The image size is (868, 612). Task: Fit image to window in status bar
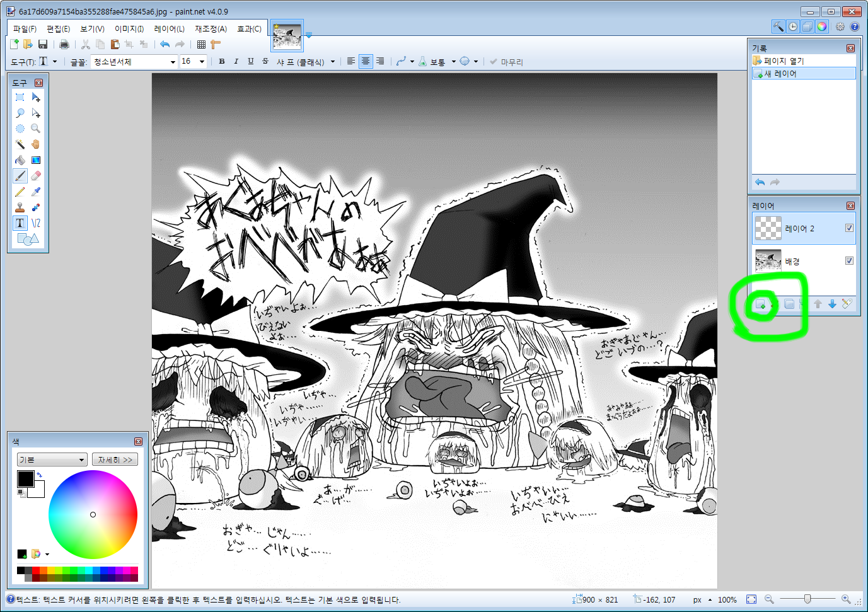coord(751,599)
